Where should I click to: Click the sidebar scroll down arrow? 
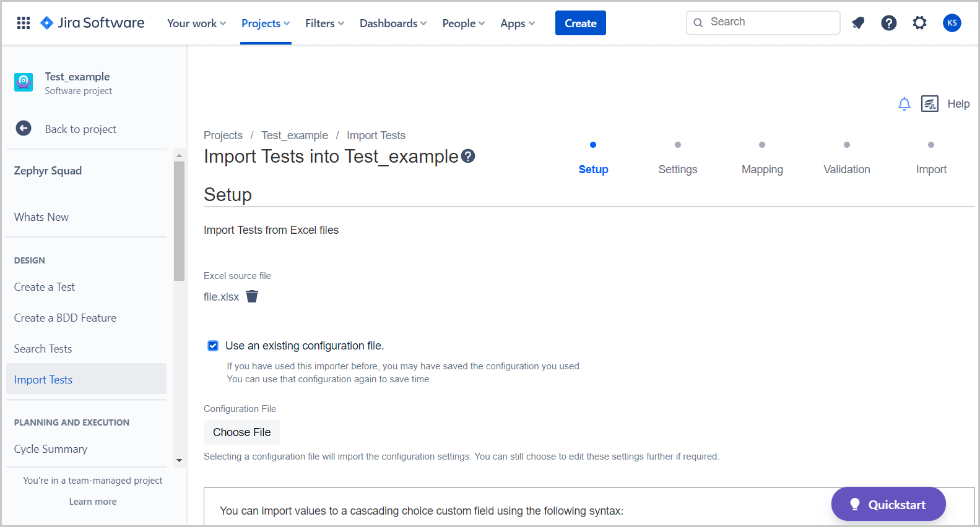pyautogui.click(x=179, y=460)
